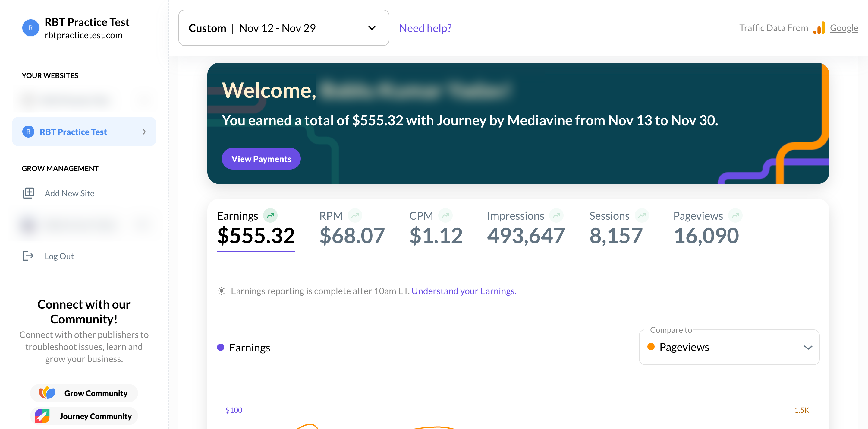Click the $555.32 earnings value
Image resolution: width=868 pixels, height=429 pixels.
[256, 235]
